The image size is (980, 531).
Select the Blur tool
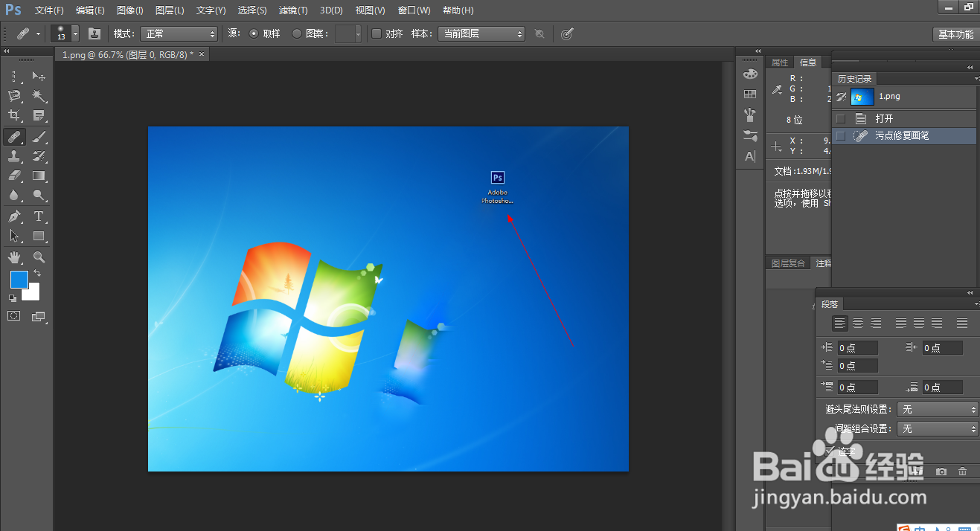click(x=14, y=196)
